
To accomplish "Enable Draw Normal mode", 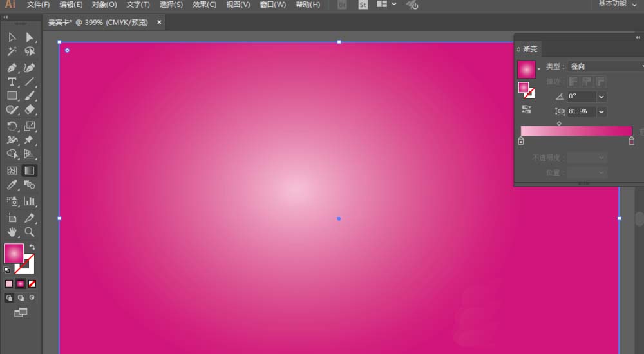I will (9, 298).
